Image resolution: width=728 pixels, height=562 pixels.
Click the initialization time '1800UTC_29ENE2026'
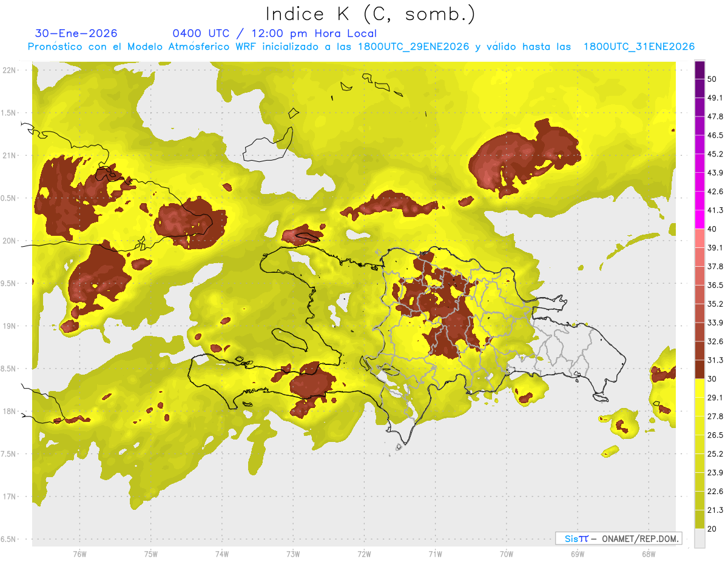(414, 47)
